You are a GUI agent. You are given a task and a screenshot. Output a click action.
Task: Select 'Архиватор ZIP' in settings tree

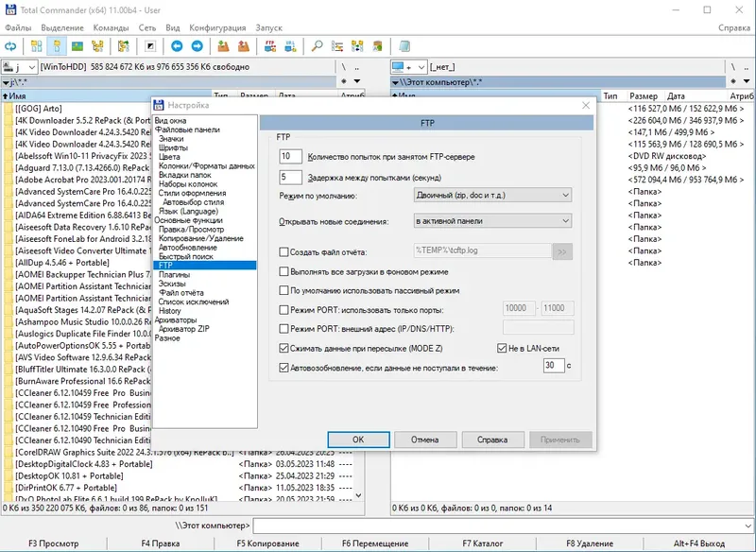(183, 329)
